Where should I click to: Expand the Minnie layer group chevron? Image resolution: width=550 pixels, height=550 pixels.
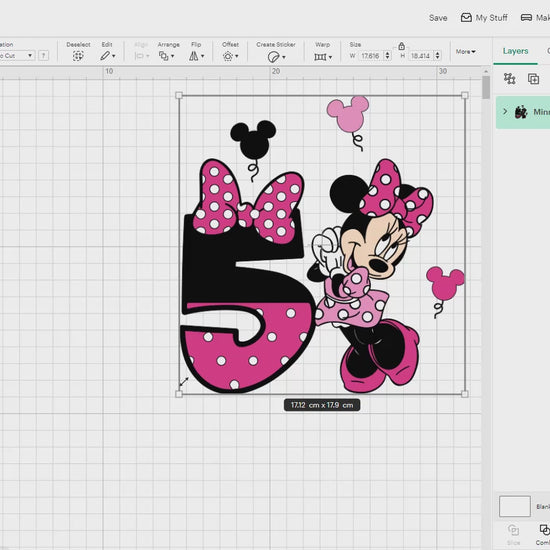pyautogui.click(x=505, y=112)
